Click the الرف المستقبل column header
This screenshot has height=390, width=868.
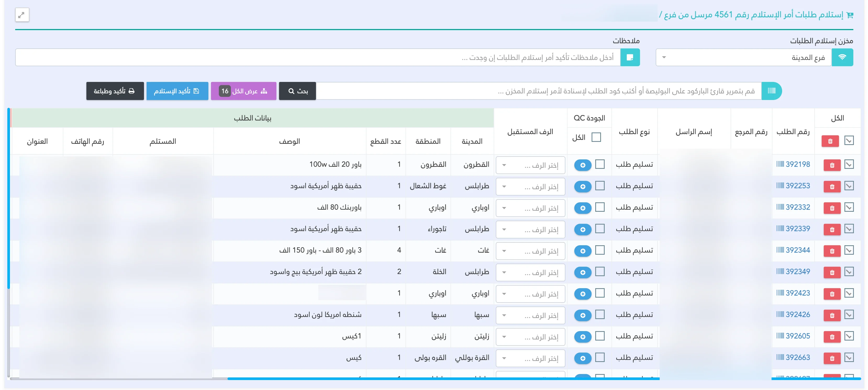(530, 132)
